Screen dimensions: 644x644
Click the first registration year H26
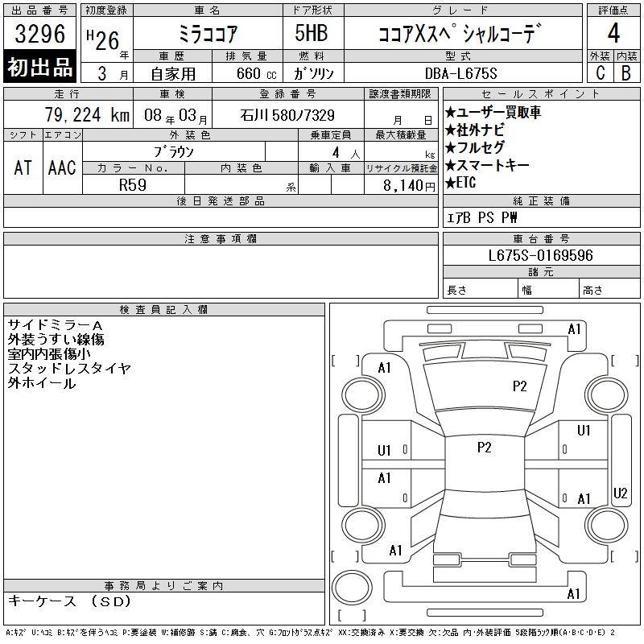[x=103, y=39]
